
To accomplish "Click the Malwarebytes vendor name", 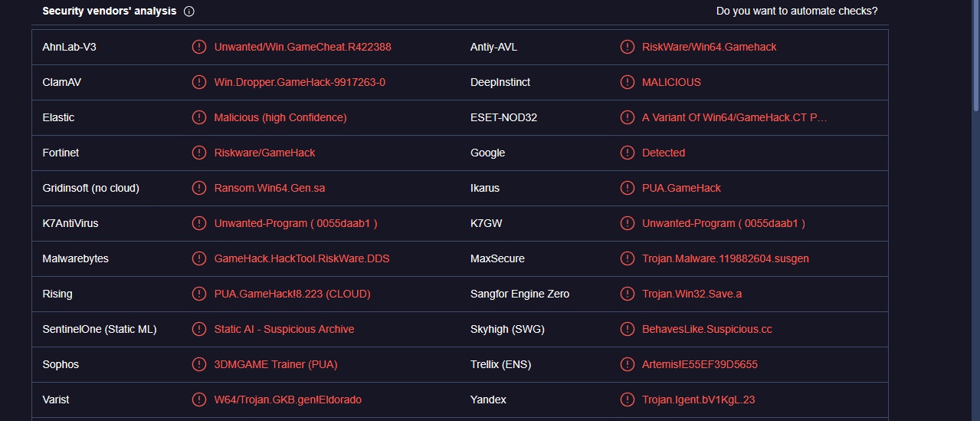I will click(75, 258).
